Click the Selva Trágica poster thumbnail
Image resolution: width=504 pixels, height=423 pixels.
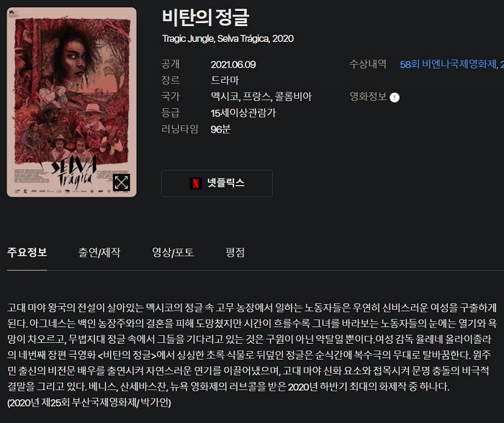point(72,102)
